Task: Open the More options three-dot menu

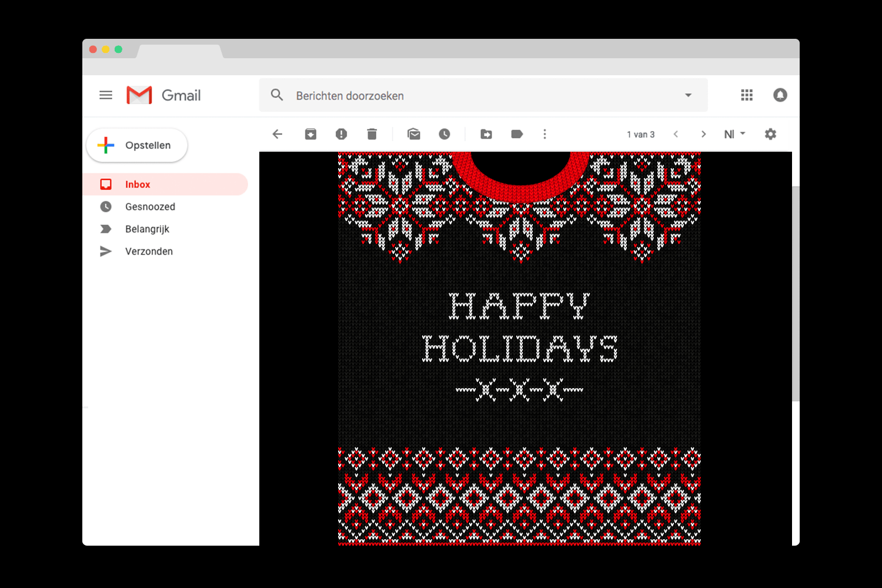Action: pyautogui.click(x=544, y=134)
